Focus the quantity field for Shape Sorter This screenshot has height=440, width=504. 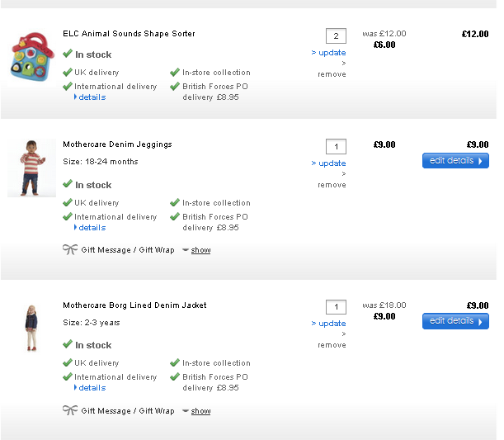coord(336,36)
